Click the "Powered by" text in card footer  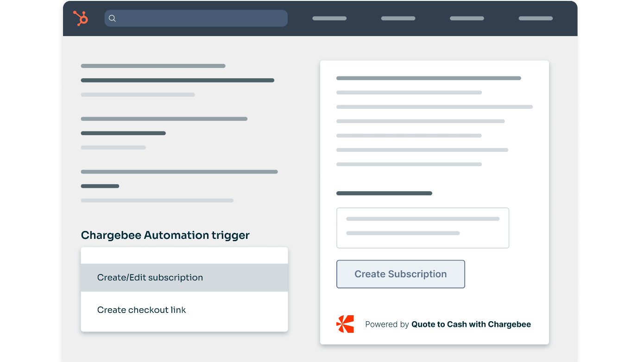pyautogui.click(x=387, y=325)
